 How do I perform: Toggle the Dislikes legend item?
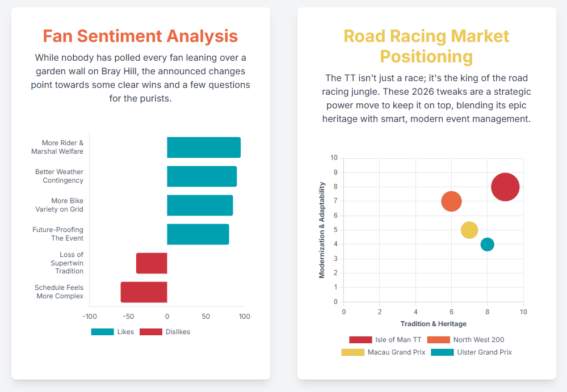click(x=165, y=332)
